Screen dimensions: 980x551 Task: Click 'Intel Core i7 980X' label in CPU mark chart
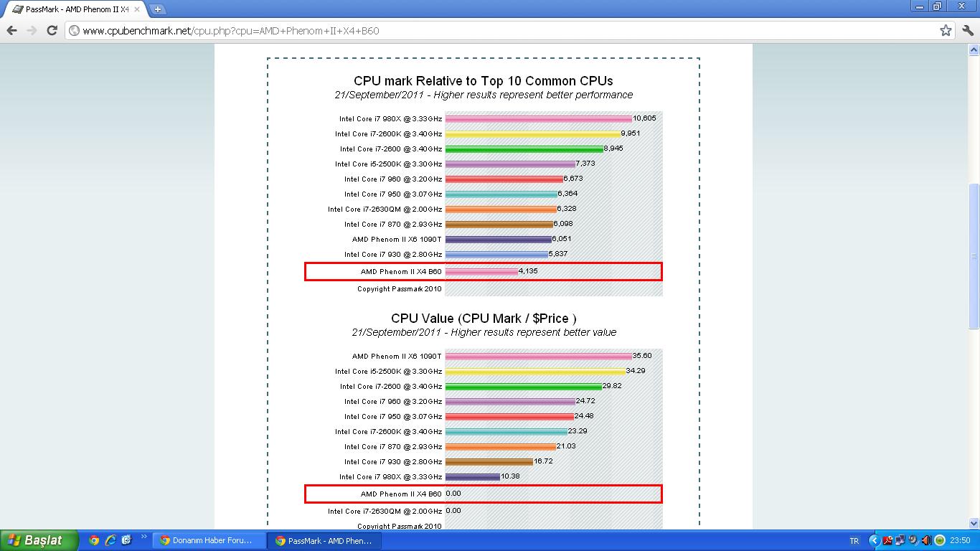click(x=390, y=119)
